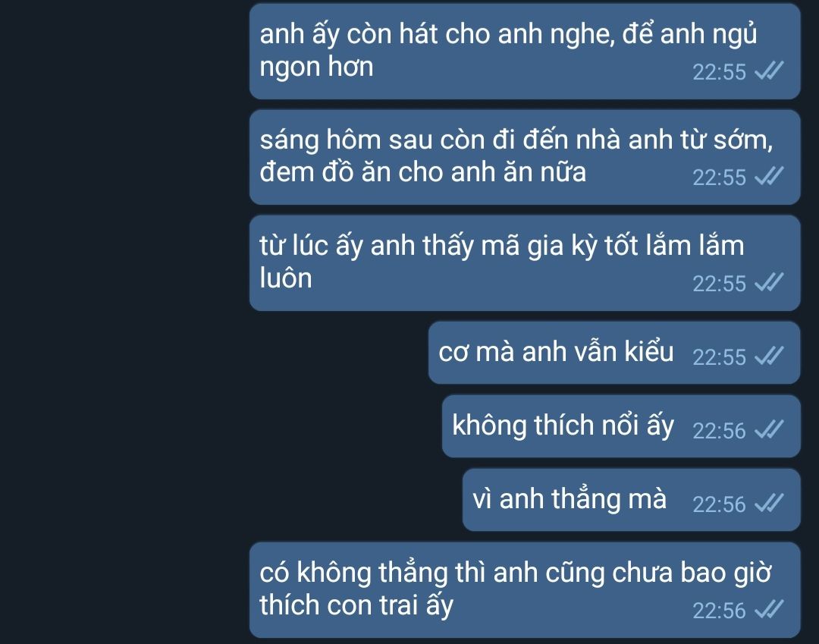Click the 22:55 timestamp on 'ngon hơn' message
The image size is (819, 644).
[719, 72]
